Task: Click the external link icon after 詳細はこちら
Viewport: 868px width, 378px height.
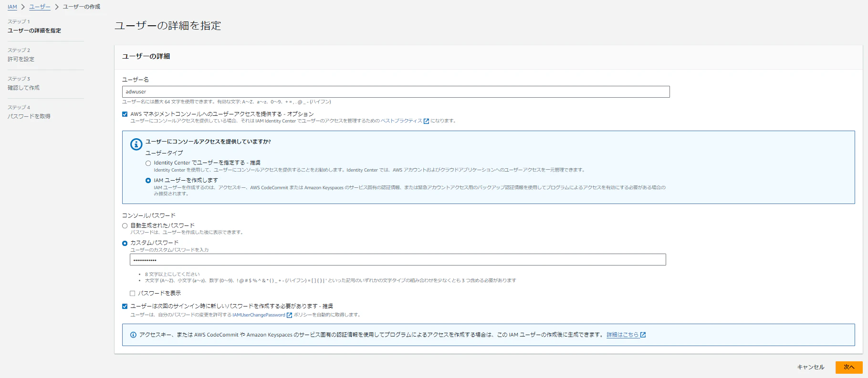Action: point(643,335)
